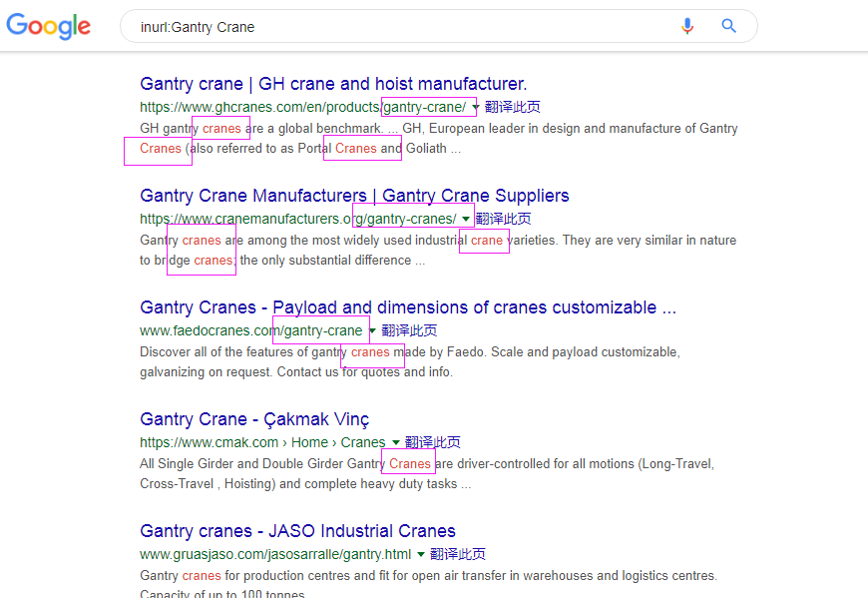868x598 pixels.
Task: Expand the faedocranes.com URL dropdown arrow
Action: [x=372, y=330]
